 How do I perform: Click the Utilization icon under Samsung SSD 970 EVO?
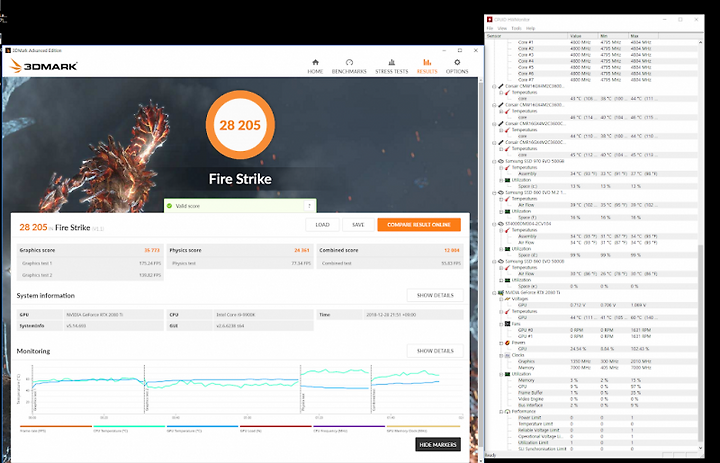coord(507,180)
